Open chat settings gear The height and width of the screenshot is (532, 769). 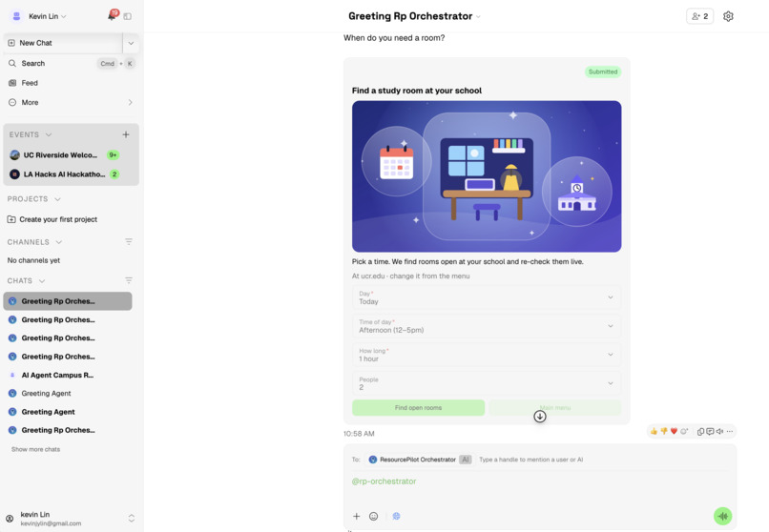pos(728,16)
